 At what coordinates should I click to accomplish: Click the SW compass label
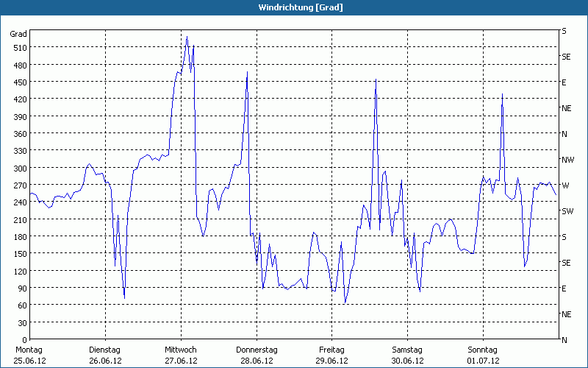point(567,211)
